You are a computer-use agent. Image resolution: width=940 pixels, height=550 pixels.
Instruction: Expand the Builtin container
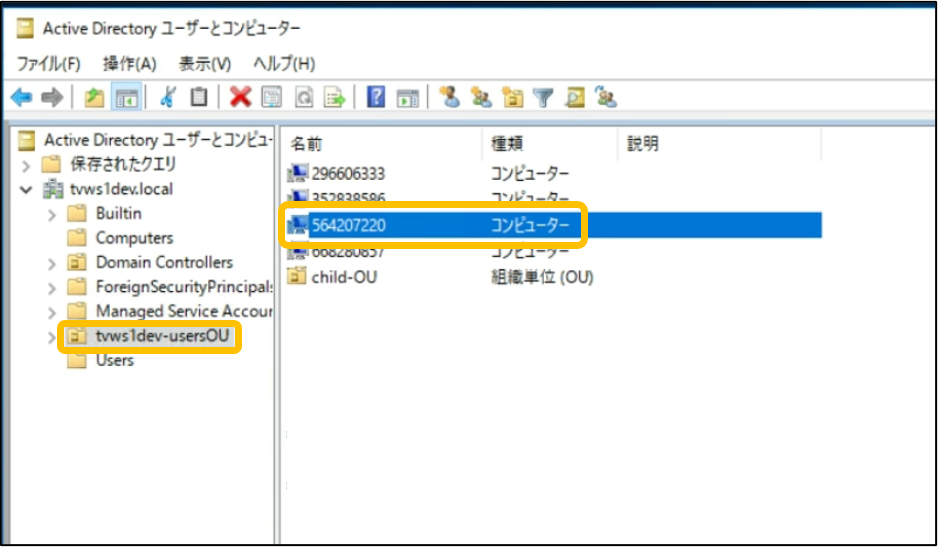click(52, 215)
